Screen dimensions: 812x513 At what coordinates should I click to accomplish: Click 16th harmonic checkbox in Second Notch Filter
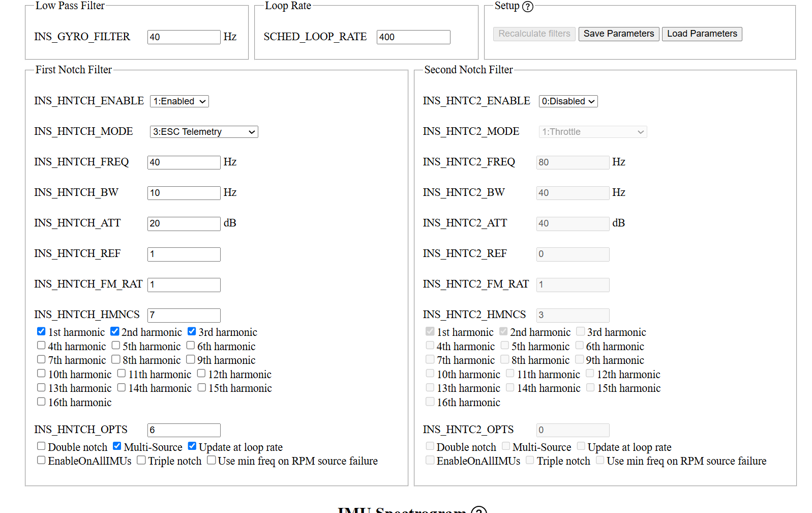pyautogui.click(x=430, y=402)
